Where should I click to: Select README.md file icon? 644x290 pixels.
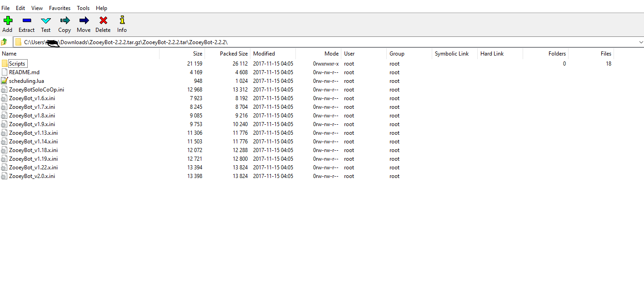[5, 72]
